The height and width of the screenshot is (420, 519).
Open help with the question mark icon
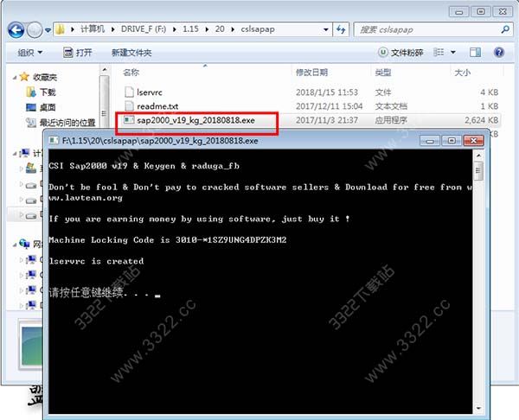pyautogui.click(x=499, y=52)
